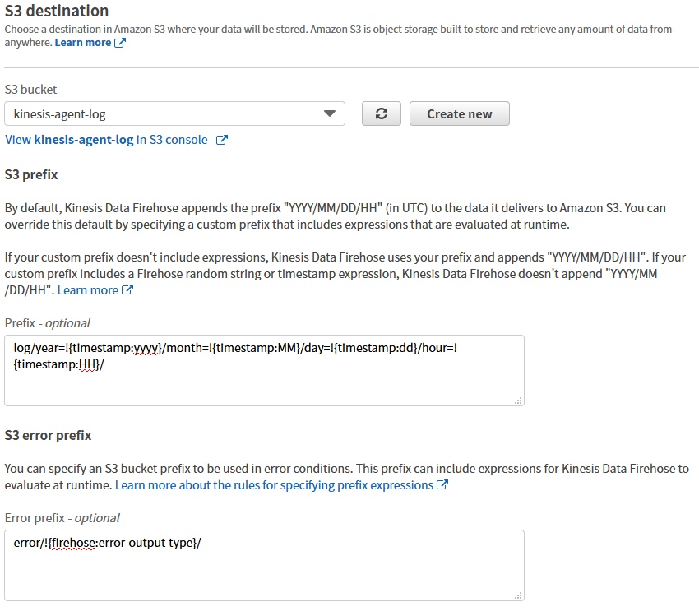This screenshot has height=616, width=699.
Task: Click the external-link icon beside the S3 console link
Action: (x=220, y=140)
